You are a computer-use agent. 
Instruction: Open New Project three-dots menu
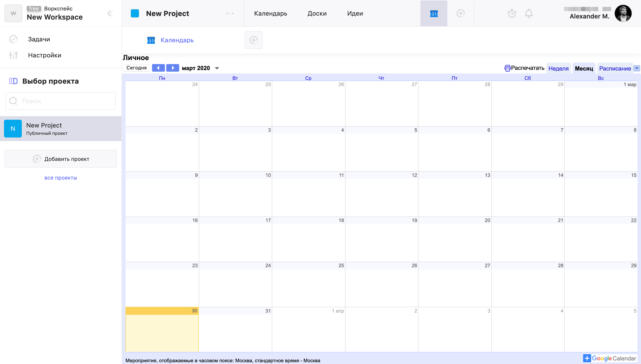pyautogui.click(x=230, y=13)
